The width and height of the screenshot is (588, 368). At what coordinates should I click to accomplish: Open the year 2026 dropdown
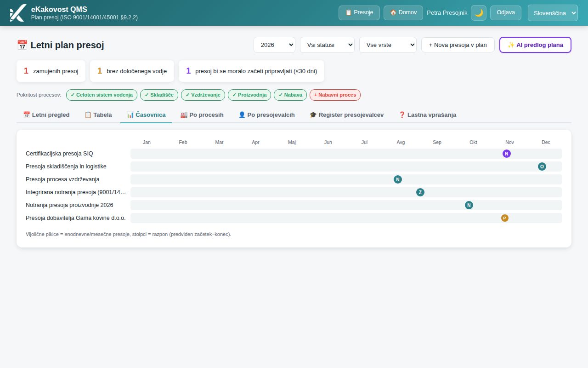274,45
